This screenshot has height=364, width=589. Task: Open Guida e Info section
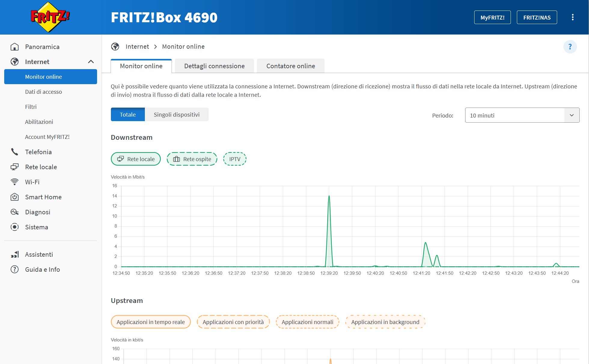[42, 269]
